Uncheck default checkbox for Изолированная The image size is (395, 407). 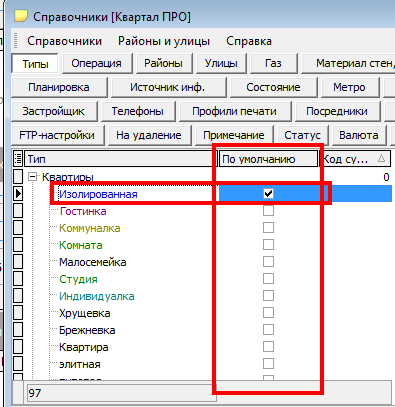[x=268, y=194]
